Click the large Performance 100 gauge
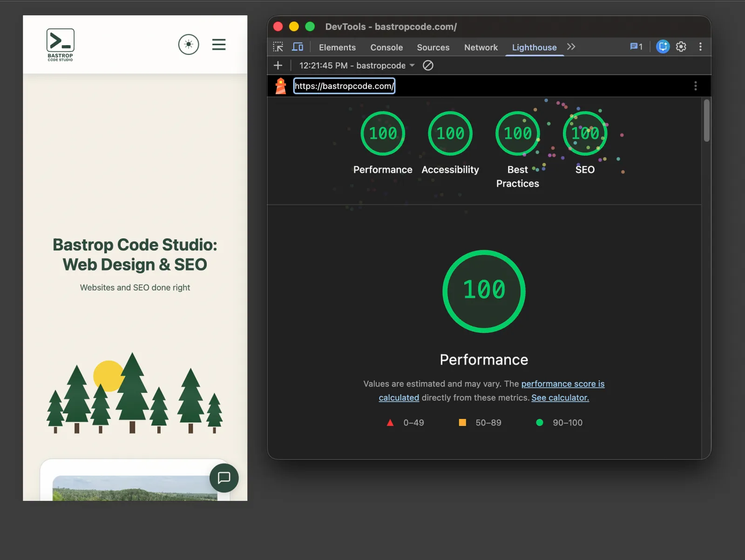The height and width of the screenshot is (560, 745). tap(484, 291)
